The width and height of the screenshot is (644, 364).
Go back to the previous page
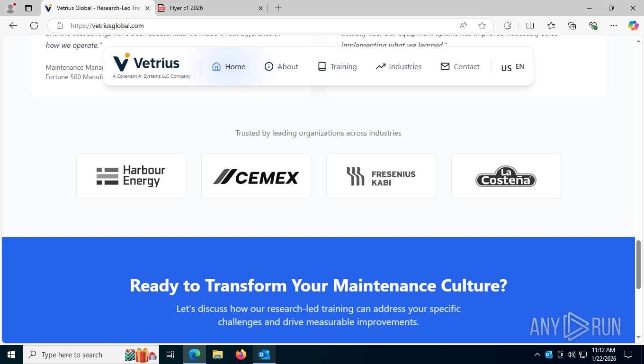coord(13,26)
